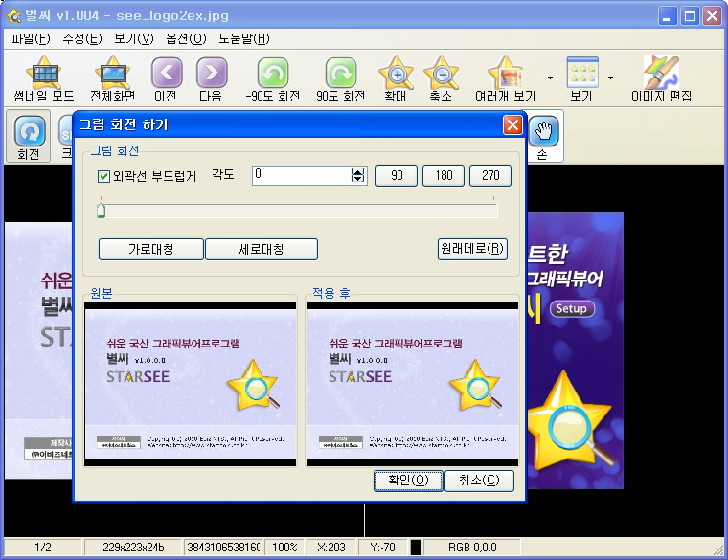Select the 회전 rotate tool
The width and height of the screenshot is (728, 560).
pyautogui.click(x=29, y=136)
